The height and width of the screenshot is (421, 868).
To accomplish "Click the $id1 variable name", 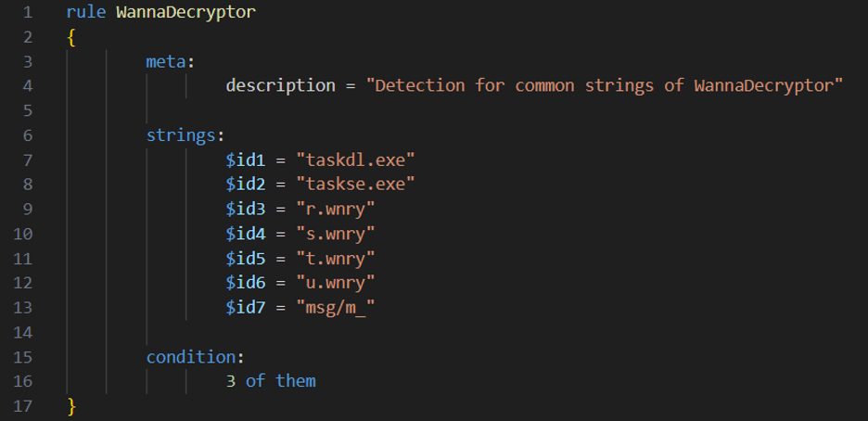I will point(245,160).
